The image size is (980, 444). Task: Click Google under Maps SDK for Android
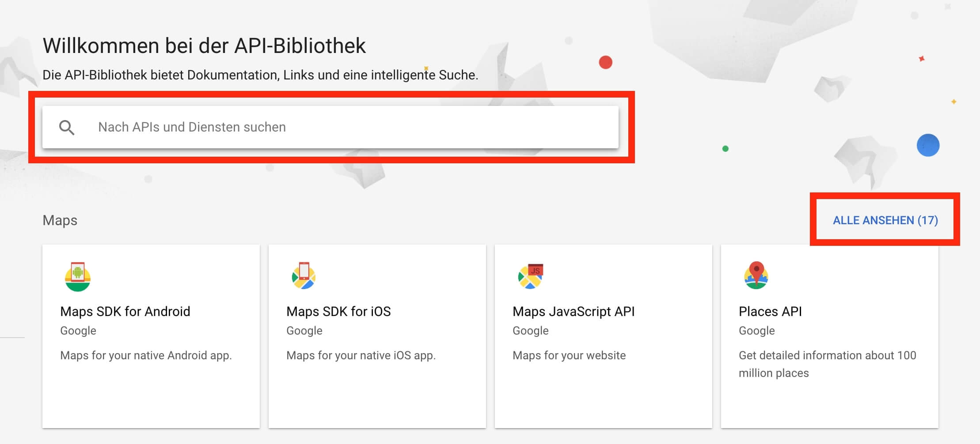coord(78,331)
